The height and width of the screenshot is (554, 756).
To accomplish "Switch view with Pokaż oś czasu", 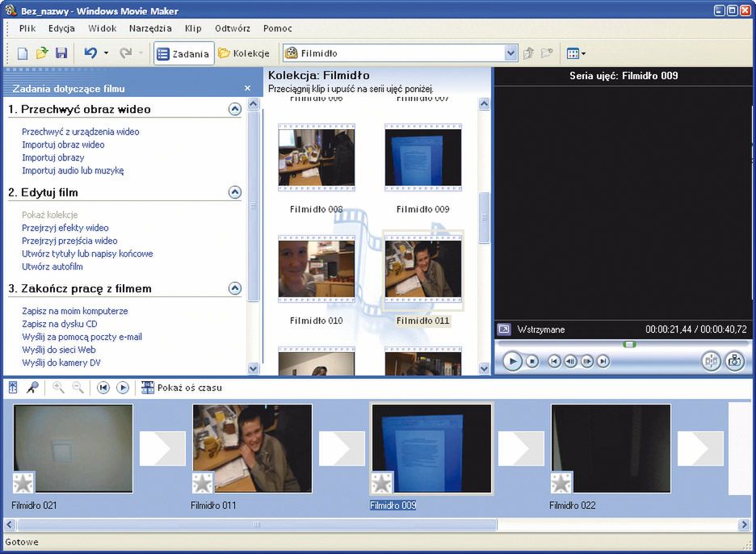I will point(181,388).
